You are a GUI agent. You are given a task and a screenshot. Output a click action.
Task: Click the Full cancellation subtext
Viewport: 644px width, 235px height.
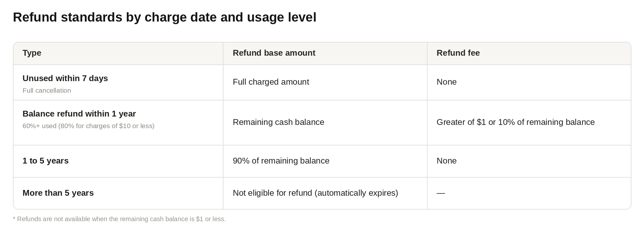47,90
